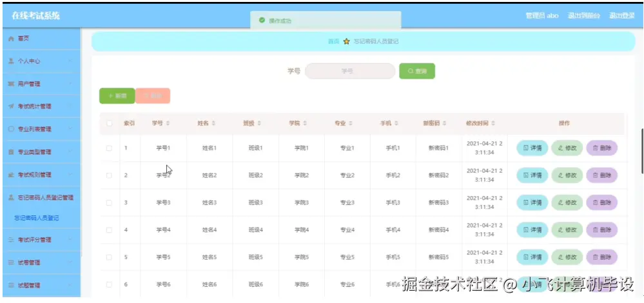The height and width of the screenshot is (303, 644).
Task: Open the 用户管理 sidebar menu
Action: 41,84
